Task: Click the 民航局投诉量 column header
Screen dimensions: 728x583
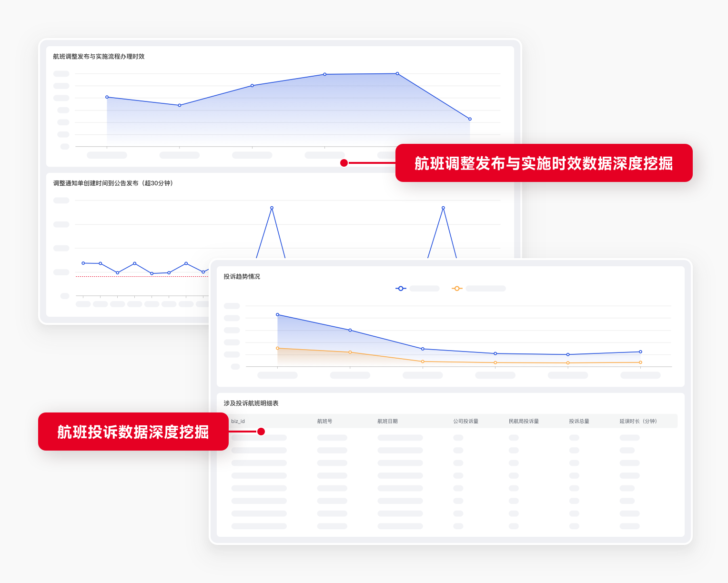Action: pos(524,421)
